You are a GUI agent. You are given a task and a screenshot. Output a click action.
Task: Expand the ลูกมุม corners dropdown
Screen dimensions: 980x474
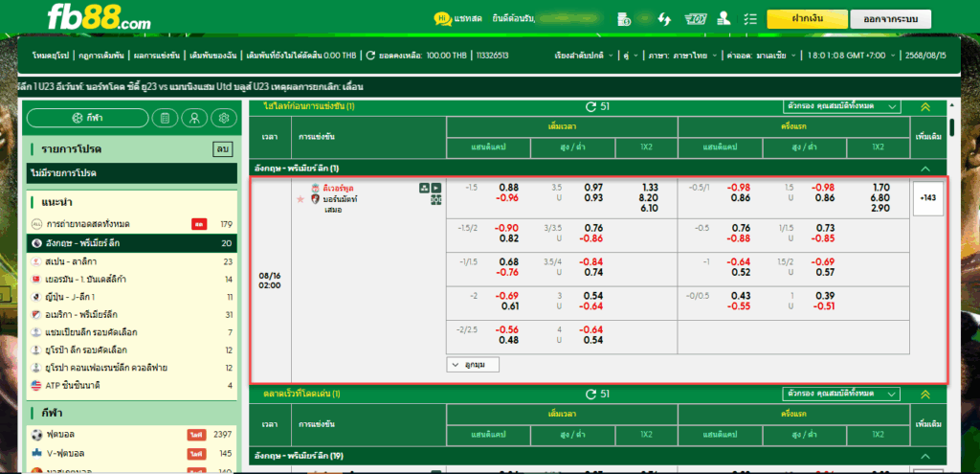473,363
